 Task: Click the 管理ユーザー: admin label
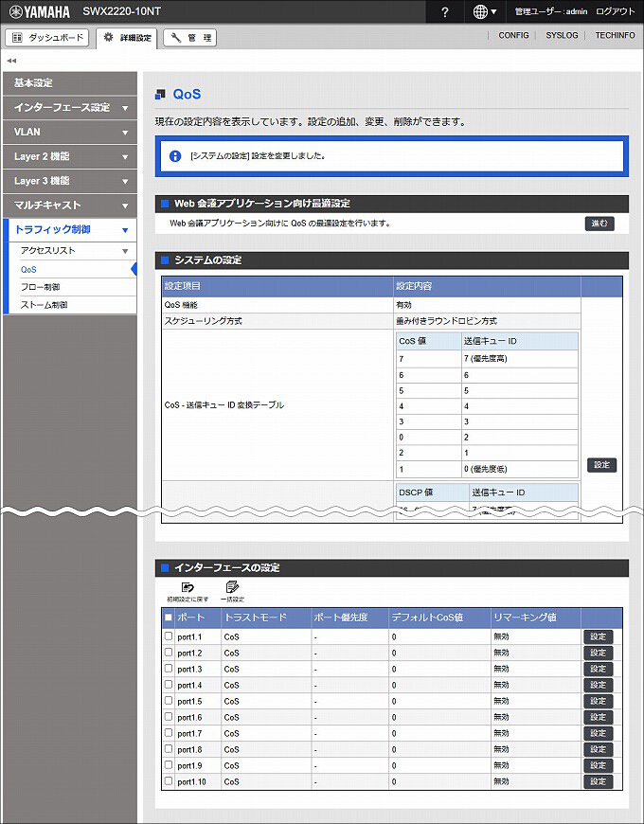[550, 11]
